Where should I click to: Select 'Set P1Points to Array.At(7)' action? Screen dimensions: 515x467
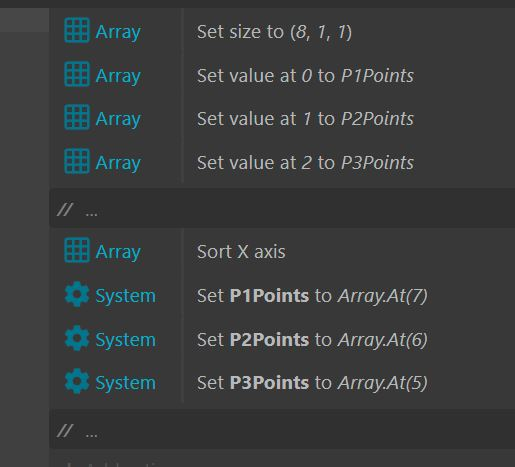(x=312, y=296)
